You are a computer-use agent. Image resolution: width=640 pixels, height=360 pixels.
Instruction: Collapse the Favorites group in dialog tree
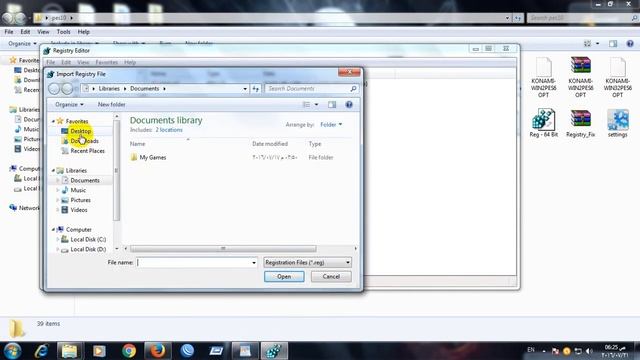click(x=53, y=121)
